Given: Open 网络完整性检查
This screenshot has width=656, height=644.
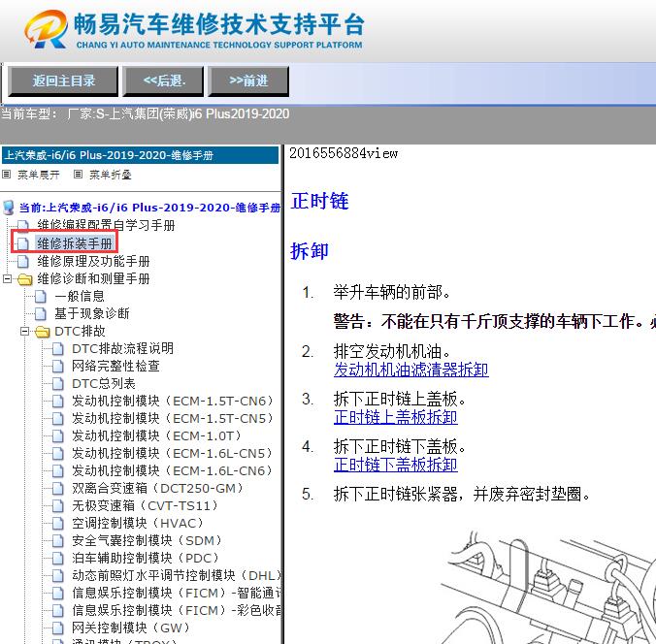Looking at the screenshot, I should click(x=115, y=366).
